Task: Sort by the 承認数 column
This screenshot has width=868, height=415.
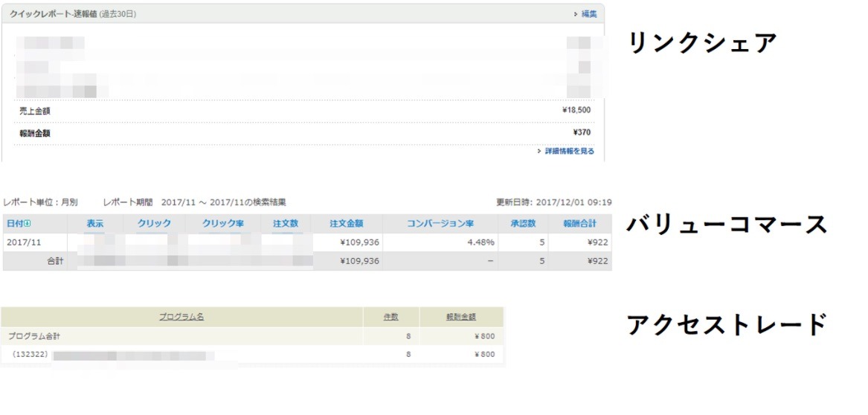Action: coord(523,223)
